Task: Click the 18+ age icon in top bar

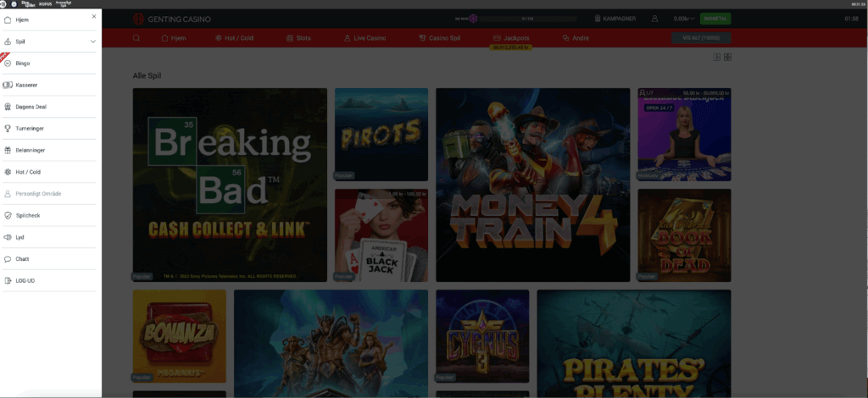Action: pyautogui.click(x=3, y=4)
